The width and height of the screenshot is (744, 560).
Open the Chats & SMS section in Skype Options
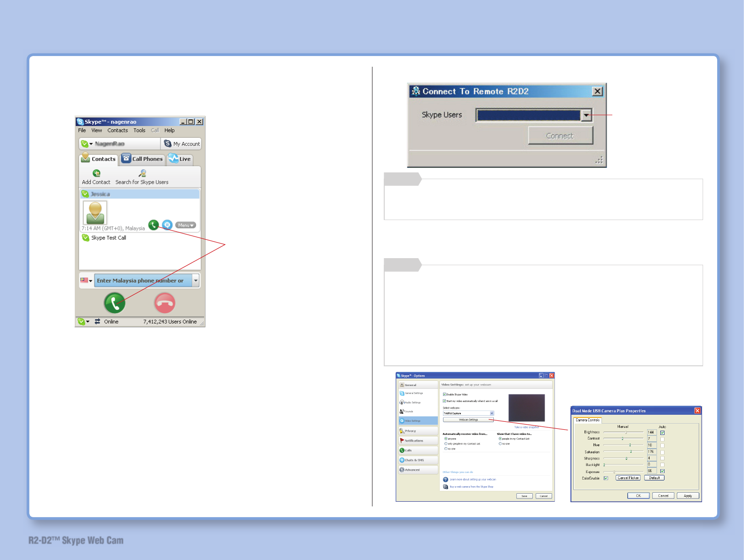418,460
